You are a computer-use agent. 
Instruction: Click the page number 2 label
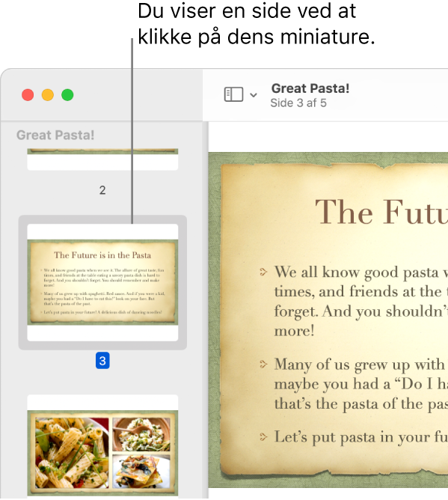pos(102,190)
